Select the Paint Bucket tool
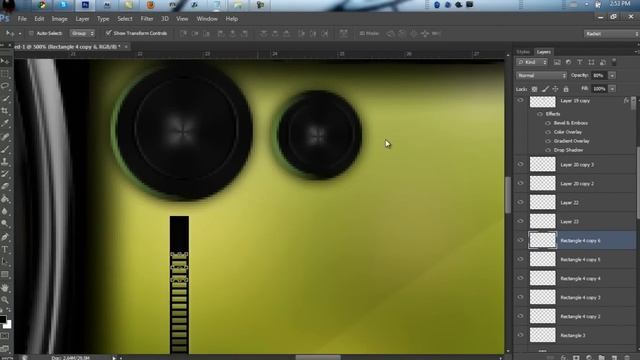Image resolution: width=640 pixels, height=360 pixels. (x=5, y=199)
